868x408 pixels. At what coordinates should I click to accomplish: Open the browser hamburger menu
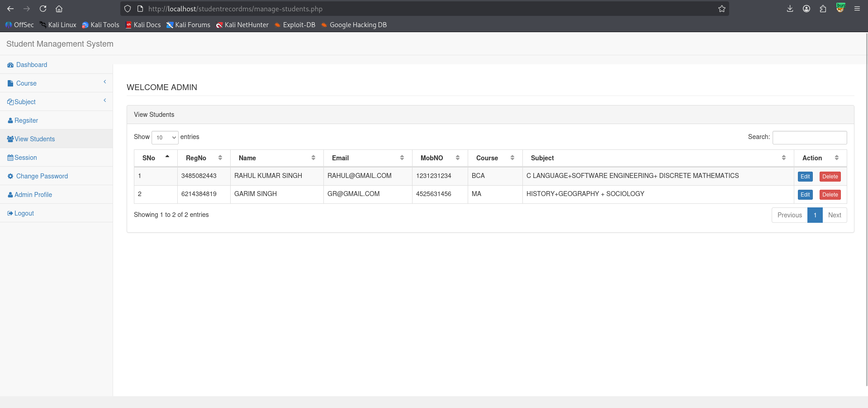pyautogui.click(x=857, y=9)
